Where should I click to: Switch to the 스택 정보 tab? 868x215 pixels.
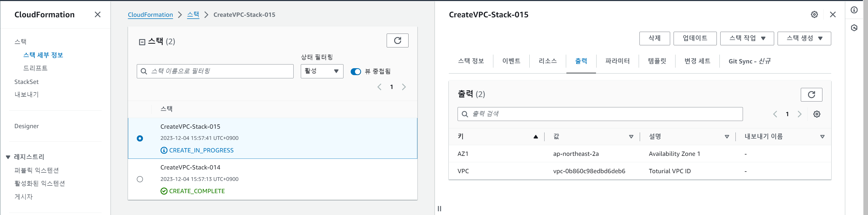471,61
